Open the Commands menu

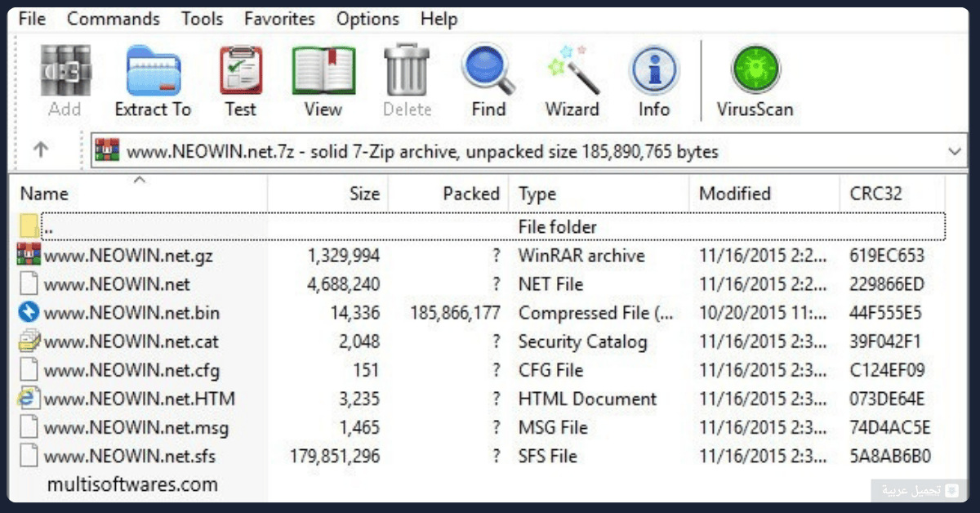tap(114, 19)
